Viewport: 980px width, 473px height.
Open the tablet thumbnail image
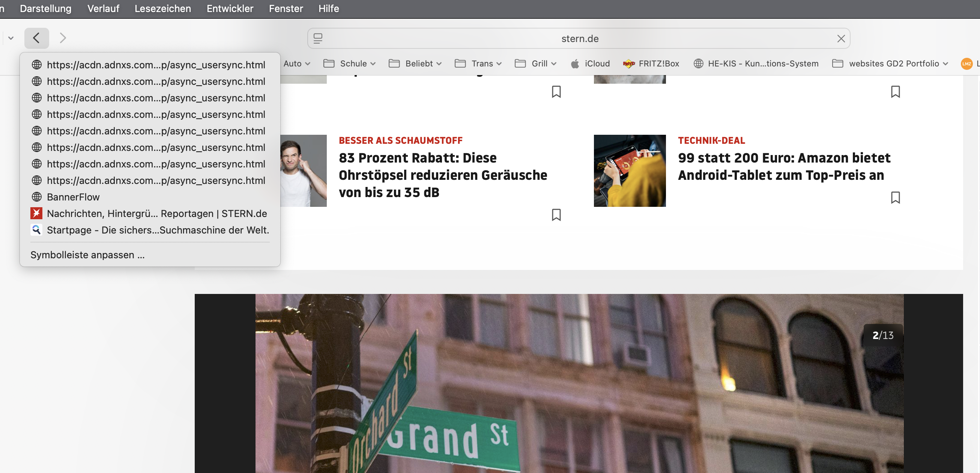pyautogui.click(x=630, y=171)
